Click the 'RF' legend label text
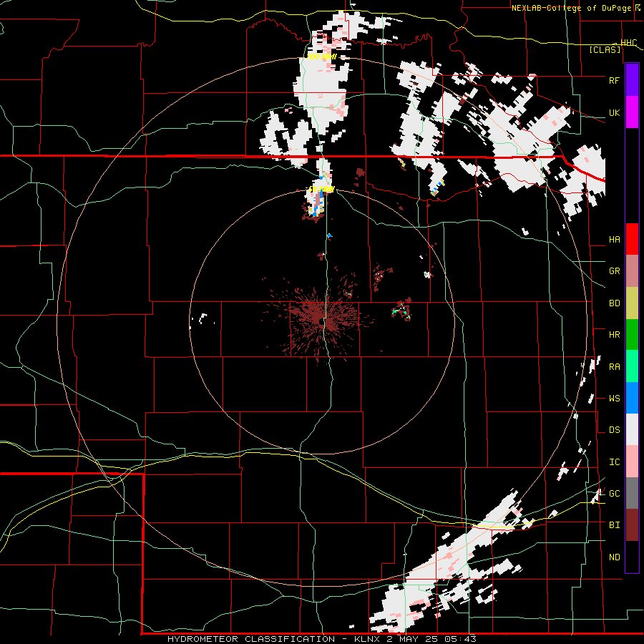The width and height of the screenshot is (644, 644). [x=614, y=80]
